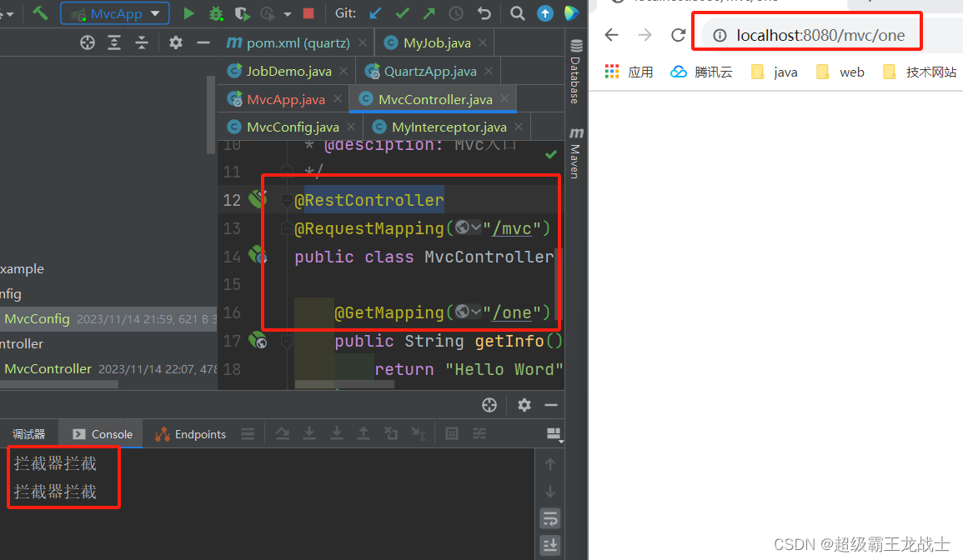Click Evaluate Expression calculator icon
This screenshot has height=560, width=963.
click(x=452, y=433)
